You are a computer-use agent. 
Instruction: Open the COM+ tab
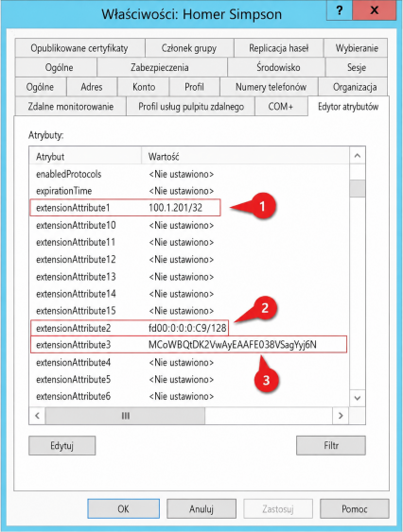[x=281, y=107]
